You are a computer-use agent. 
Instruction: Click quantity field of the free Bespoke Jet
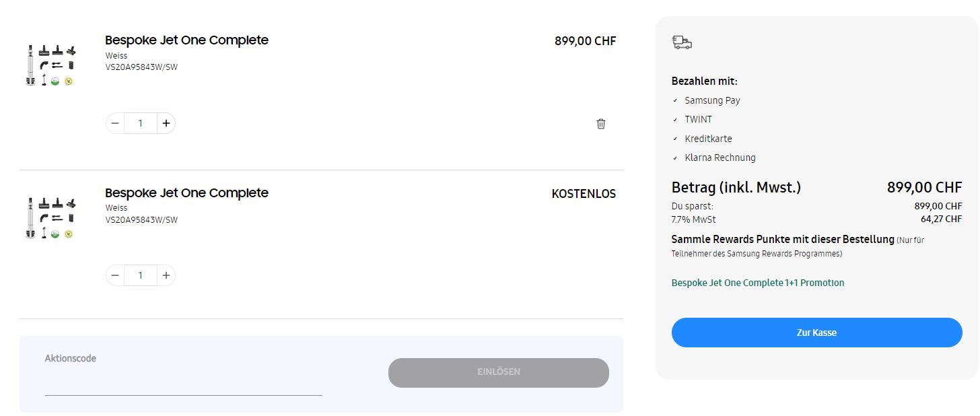coord(141,275)
